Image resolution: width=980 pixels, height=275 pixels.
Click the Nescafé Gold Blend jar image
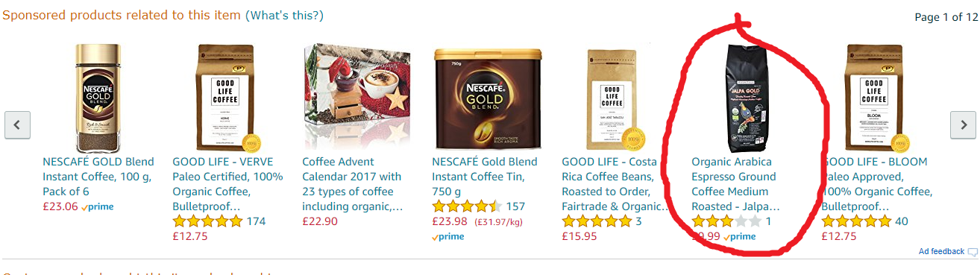(98, 97)
